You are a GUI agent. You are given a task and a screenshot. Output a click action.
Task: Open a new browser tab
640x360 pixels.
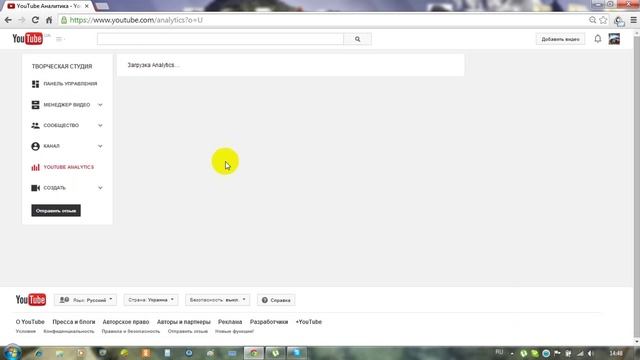point(102,6)
